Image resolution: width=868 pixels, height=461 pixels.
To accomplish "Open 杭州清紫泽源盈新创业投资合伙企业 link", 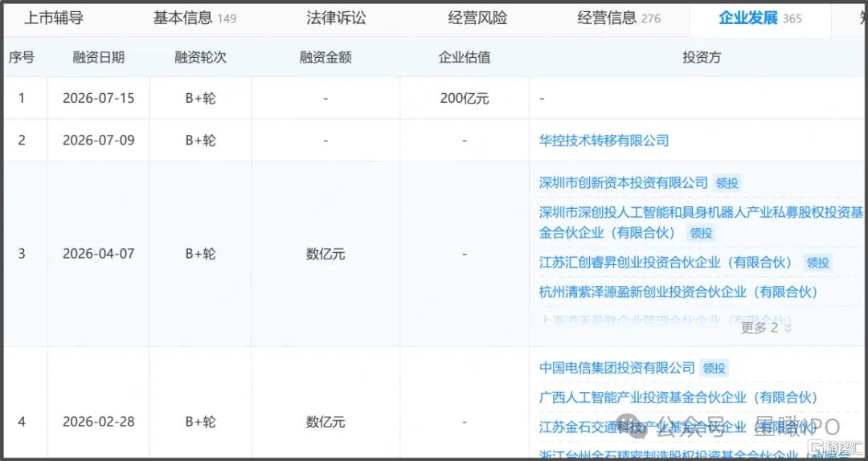I will [x=678, y=292].
